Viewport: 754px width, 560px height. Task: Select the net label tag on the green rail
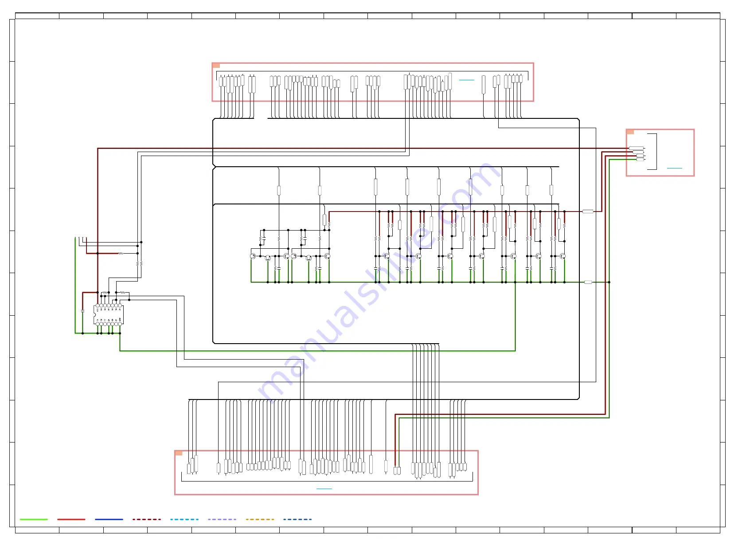click(x=588, y=282)
